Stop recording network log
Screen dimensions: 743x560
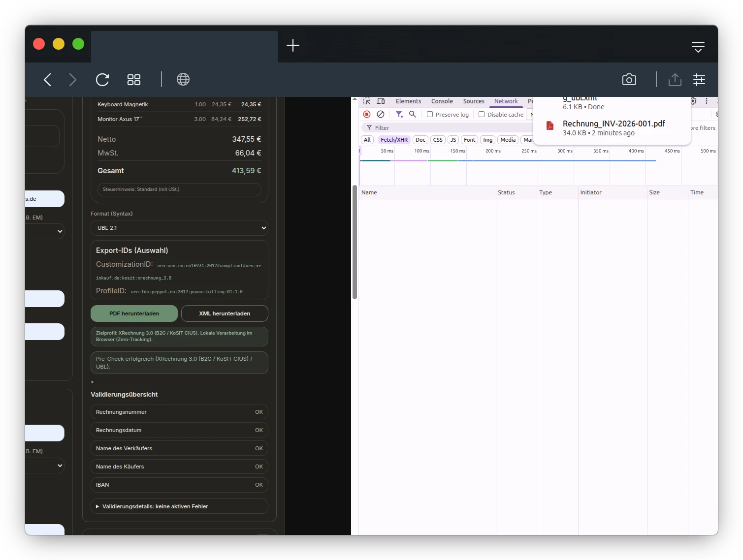pyautogui.click(x=367, y=114)
